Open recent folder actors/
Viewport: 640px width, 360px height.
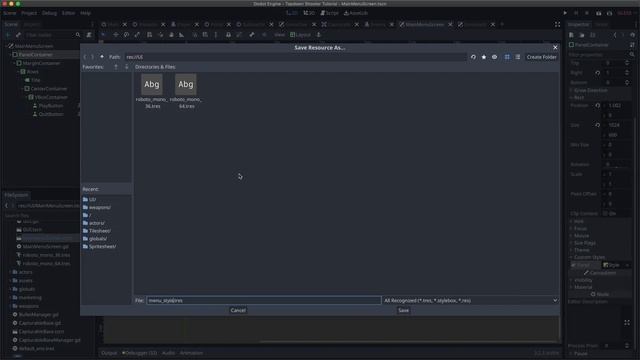94,223
